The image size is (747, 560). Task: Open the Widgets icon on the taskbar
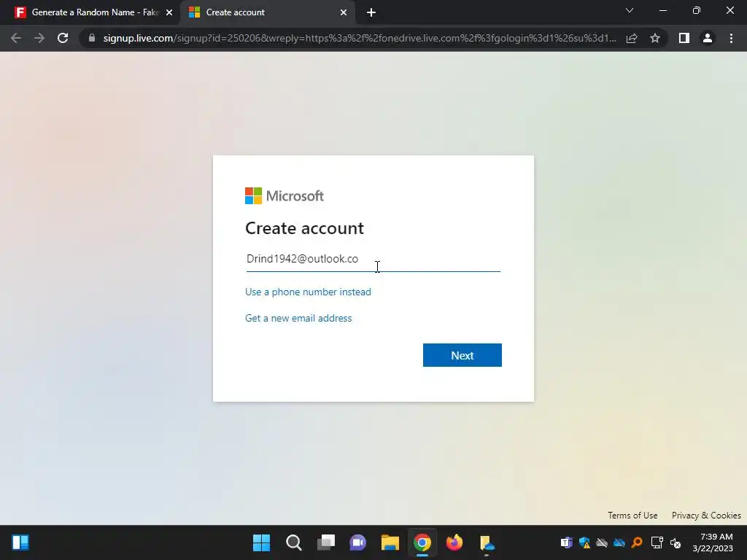coord(20,542)
